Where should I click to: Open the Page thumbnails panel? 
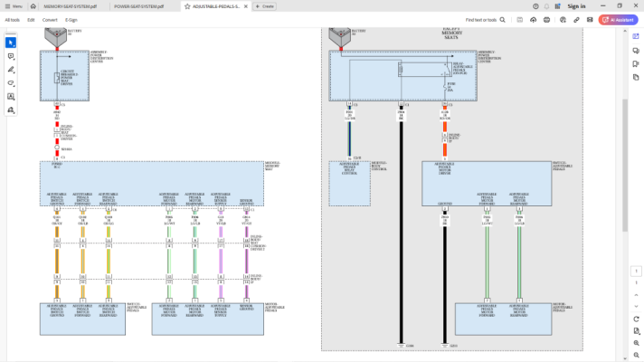point(636,77)
